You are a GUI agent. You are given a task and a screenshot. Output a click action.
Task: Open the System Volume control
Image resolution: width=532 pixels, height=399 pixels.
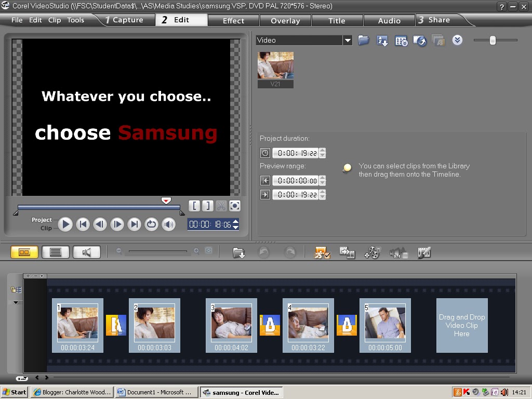point(169,224)
